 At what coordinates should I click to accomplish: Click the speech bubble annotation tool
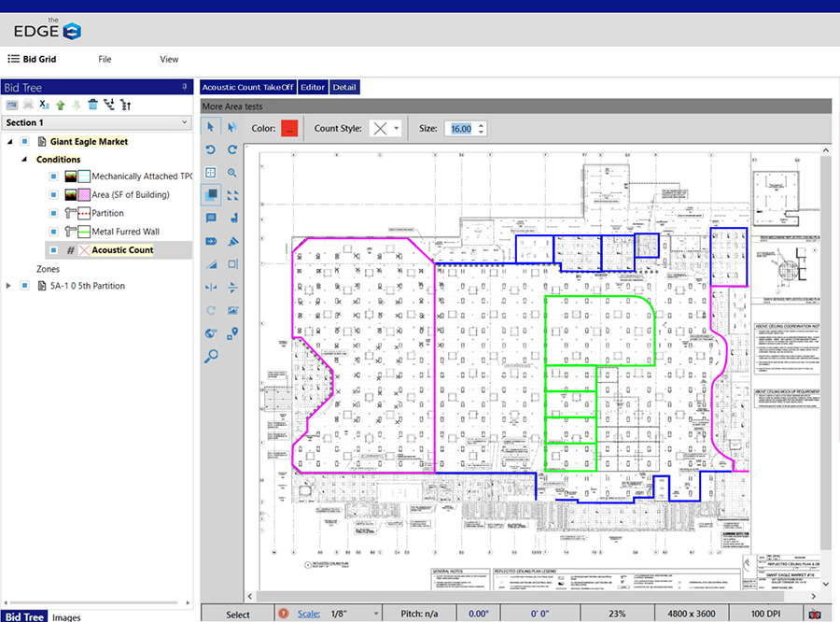click(x=210, y=219)
